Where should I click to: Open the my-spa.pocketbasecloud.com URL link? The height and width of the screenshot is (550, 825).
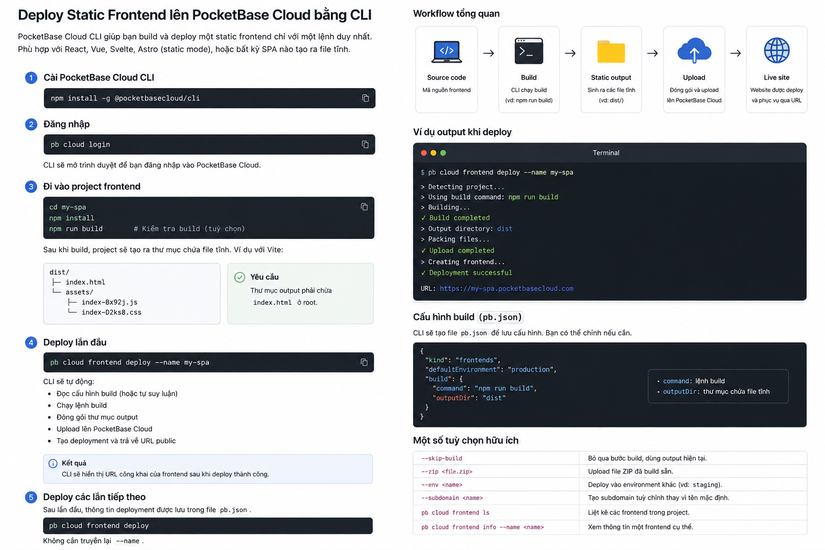point(506,288)
